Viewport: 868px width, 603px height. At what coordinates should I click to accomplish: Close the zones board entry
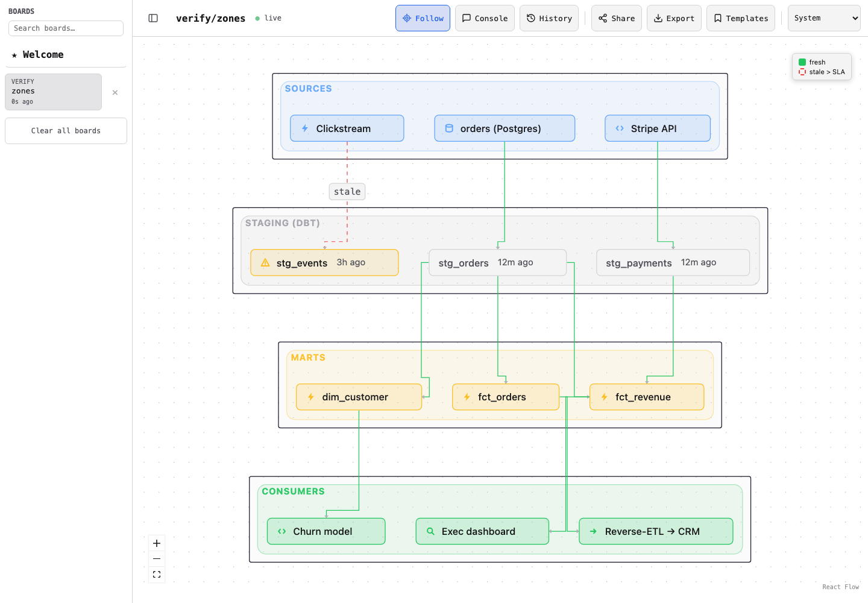115,92
